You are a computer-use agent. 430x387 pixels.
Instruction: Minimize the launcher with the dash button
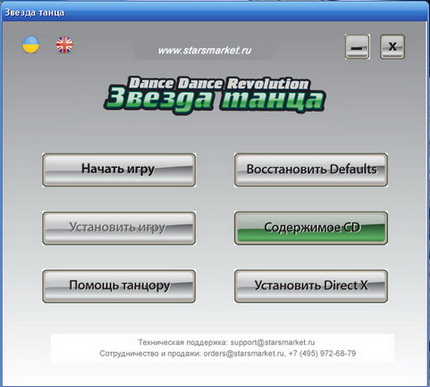click(x=357, y=47)
